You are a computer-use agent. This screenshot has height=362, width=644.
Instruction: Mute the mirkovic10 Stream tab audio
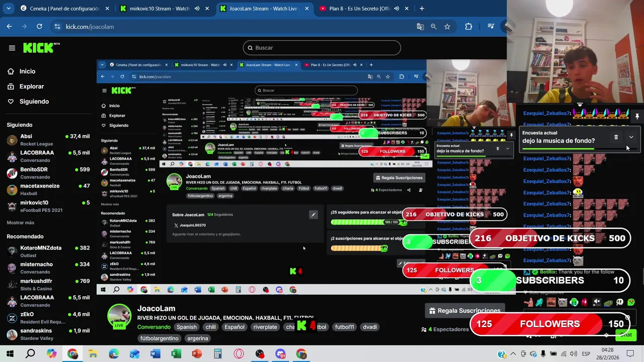197,9
